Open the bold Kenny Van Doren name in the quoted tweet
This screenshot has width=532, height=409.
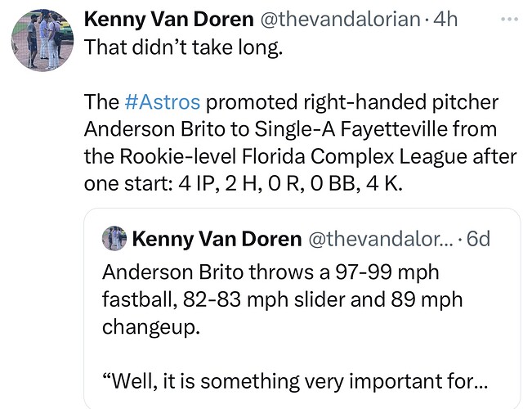(217, 239)
